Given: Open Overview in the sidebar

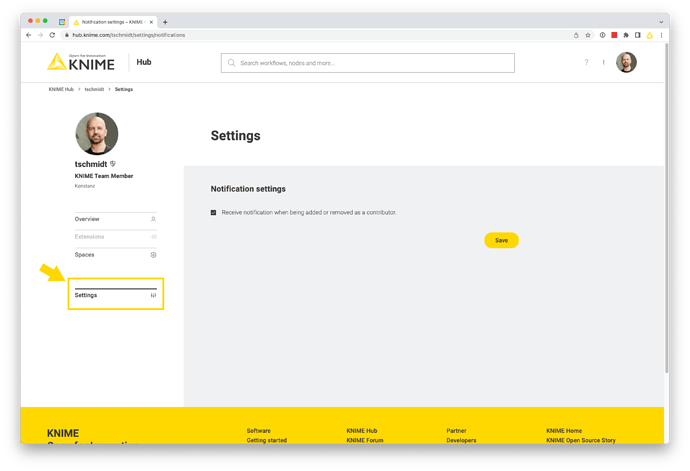Looking at the screenshot, I should tap(116, 219).
